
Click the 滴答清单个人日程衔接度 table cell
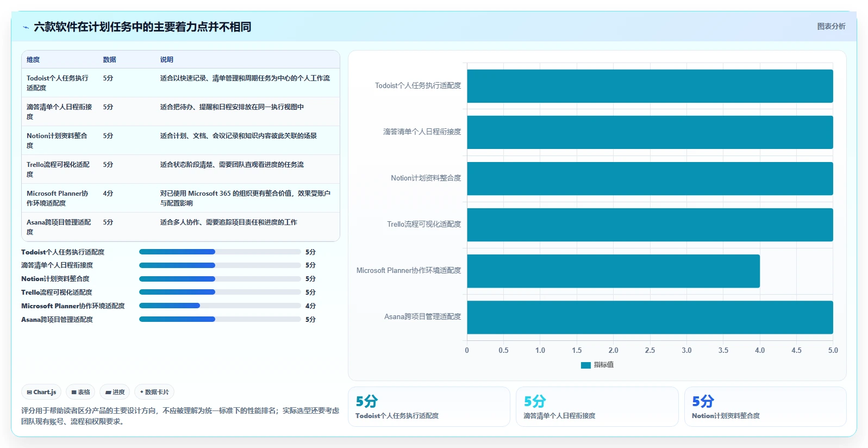[60, 111]
